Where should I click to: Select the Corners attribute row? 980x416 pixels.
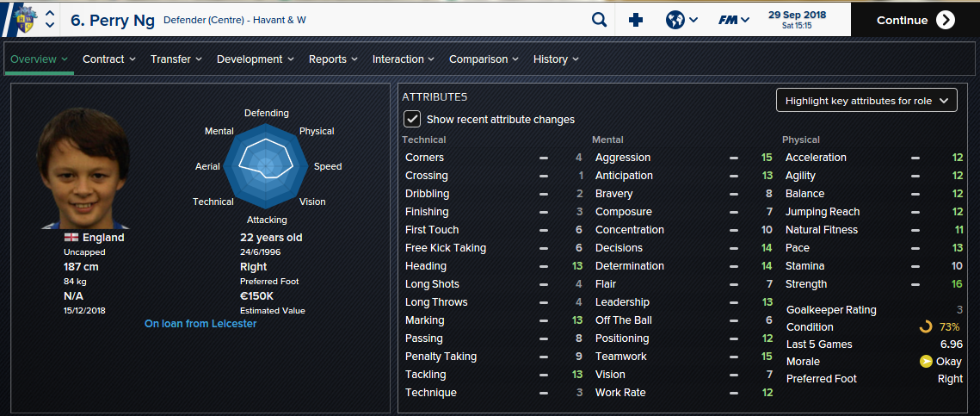click(494, 158)
